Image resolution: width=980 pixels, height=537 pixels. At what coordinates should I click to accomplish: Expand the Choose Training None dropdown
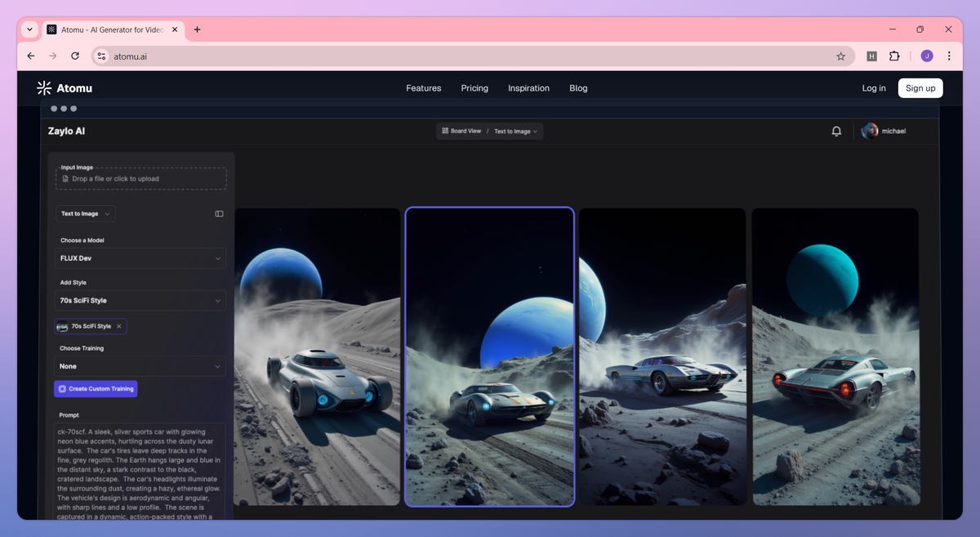tap(140, 366)
